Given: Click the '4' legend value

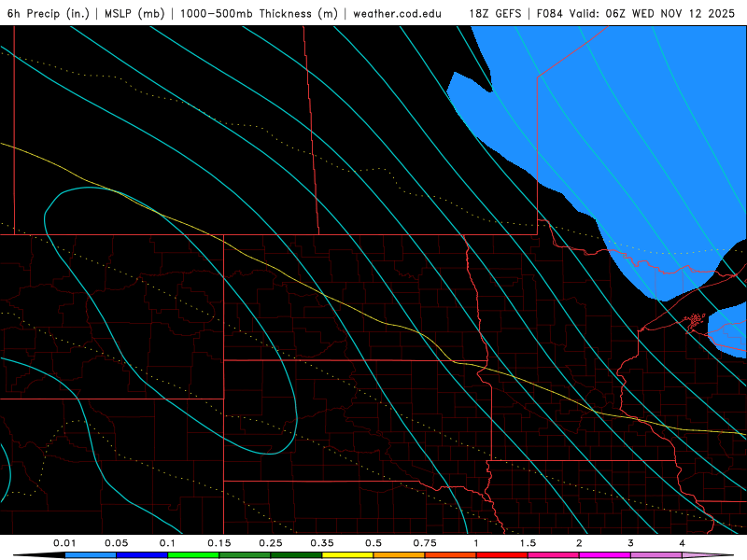Looking at the screenshot, I should coord(682,543).
